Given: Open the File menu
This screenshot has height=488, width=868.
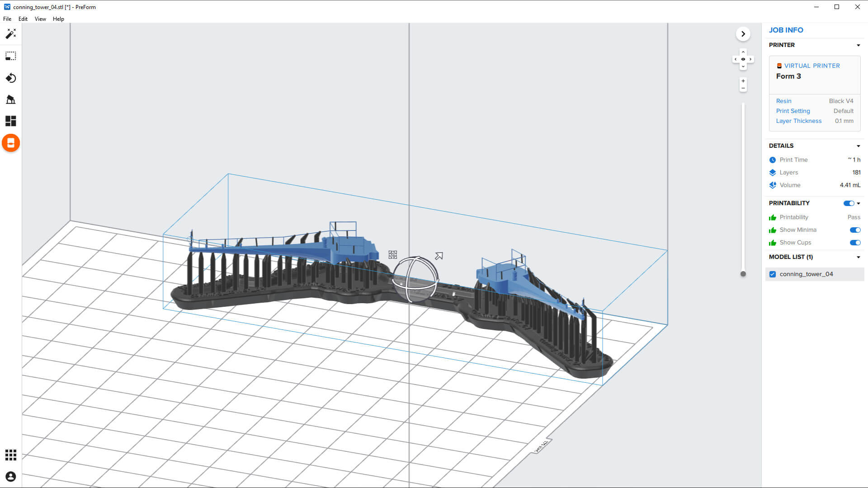Looking at the screenshot, I should pyautogui.click(x=7, y=19).
